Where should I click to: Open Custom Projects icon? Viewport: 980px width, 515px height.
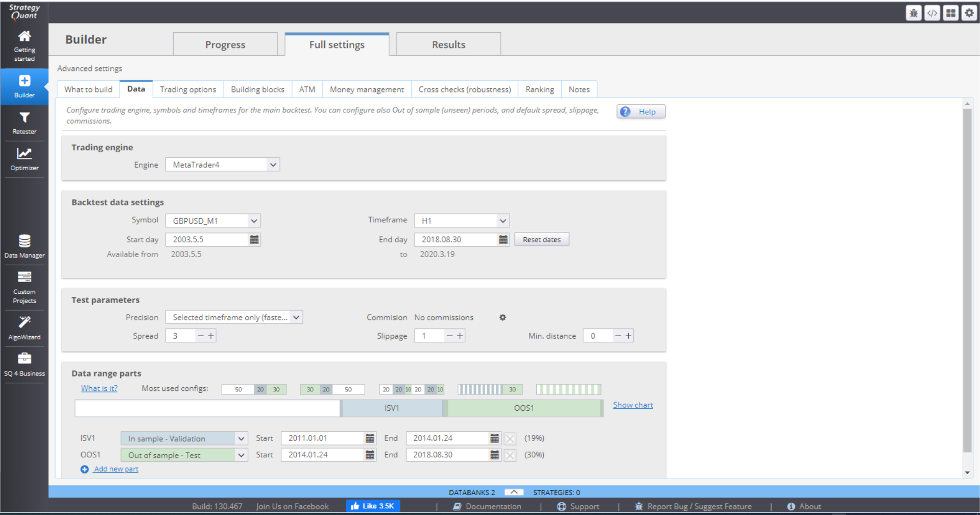(x=24, y=277)
